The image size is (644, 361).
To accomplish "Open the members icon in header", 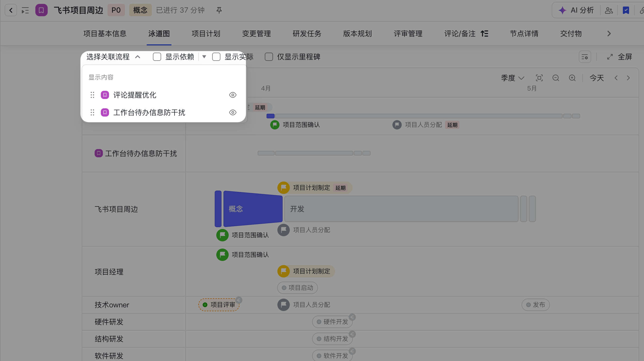I will click(x=609, y=10).
